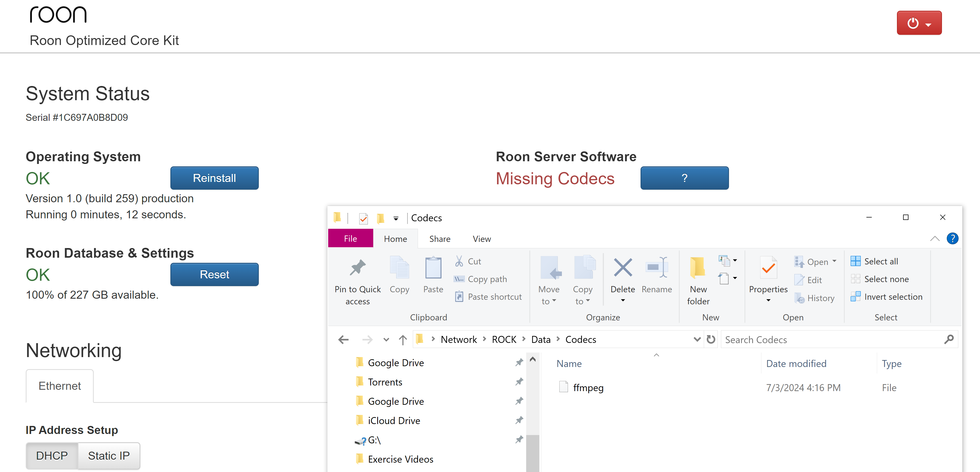
Task: Open the Ethernet networking tab
Action: [x=60, y=386]
